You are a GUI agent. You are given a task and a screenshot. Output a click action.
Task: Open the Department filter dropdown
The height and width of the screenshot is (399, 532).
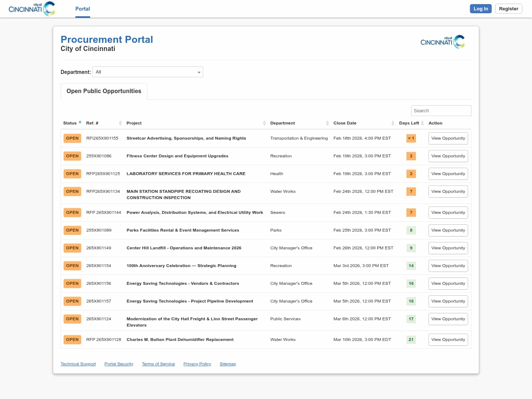(x=148, y=72)
